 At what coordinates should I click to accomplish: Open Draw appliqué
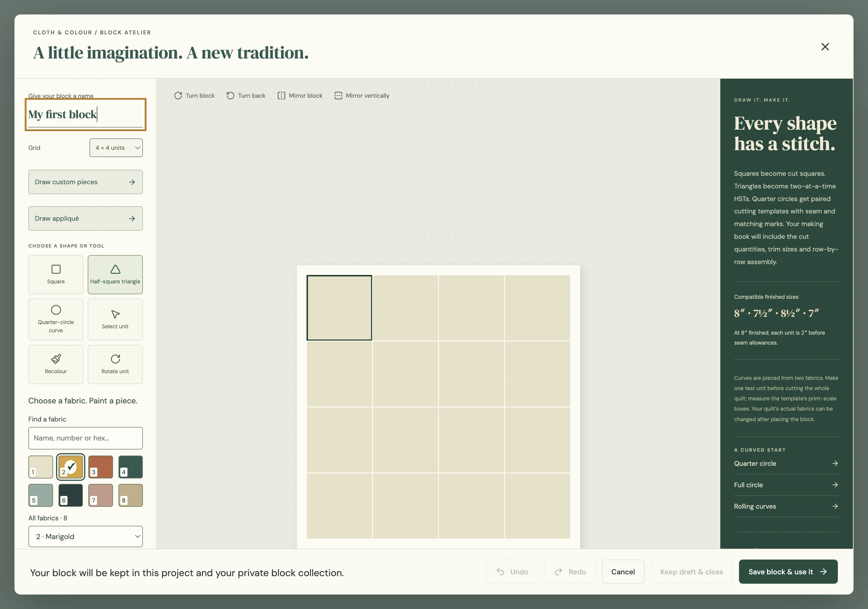click(x=85, y=218)
